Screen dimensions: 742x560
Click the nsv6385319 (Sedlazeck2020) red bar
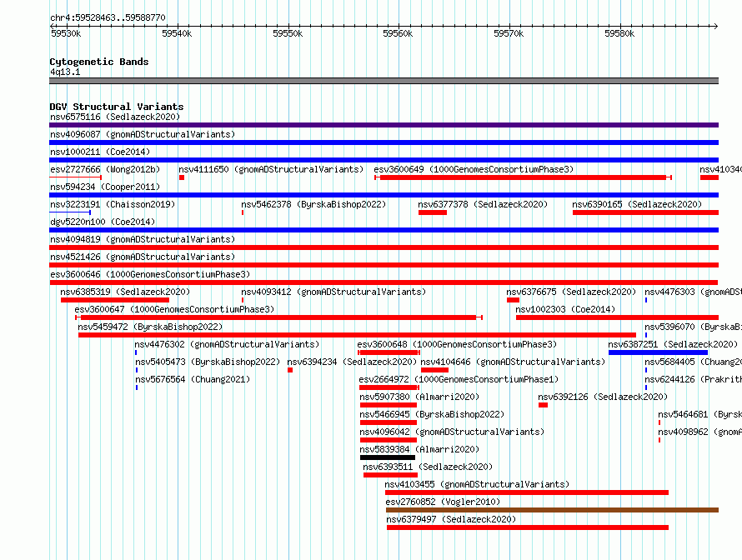click(x=115, y=300)
